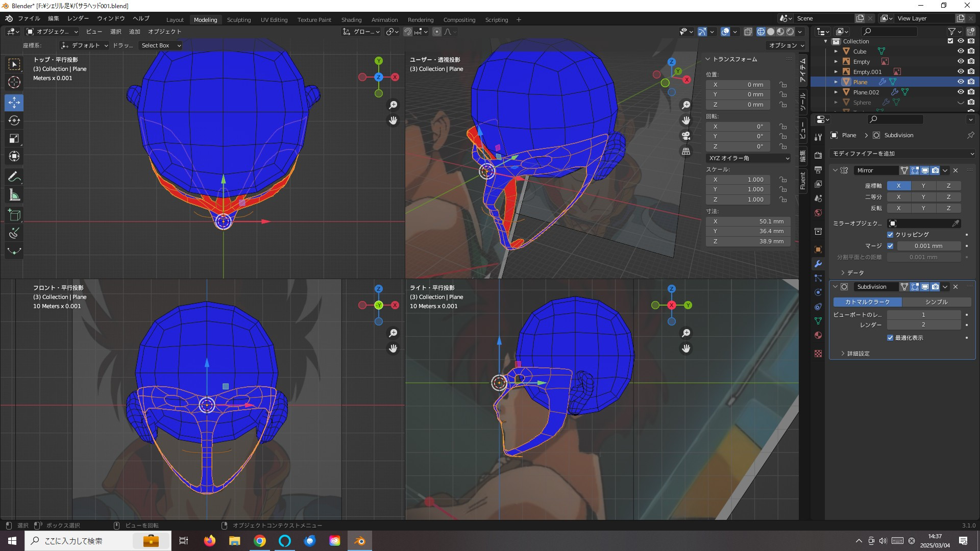Pick the combined Transform tool
980x551 pixels.
(14, 156)
